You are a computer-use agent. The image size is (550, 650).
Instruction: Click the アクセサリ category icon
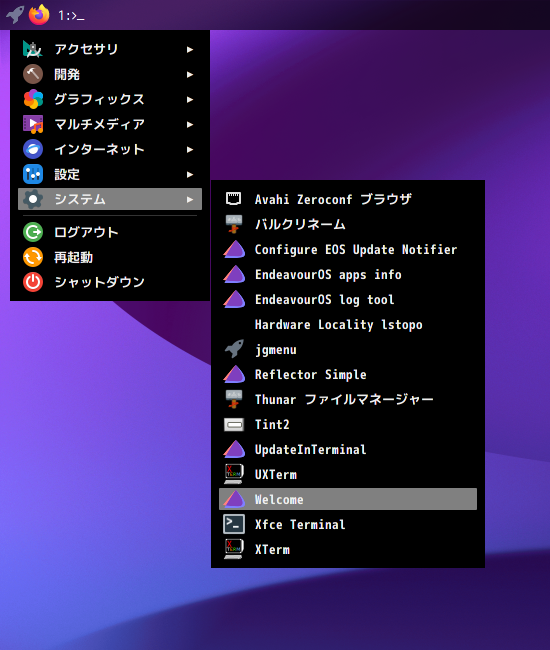tap(33, 49)
